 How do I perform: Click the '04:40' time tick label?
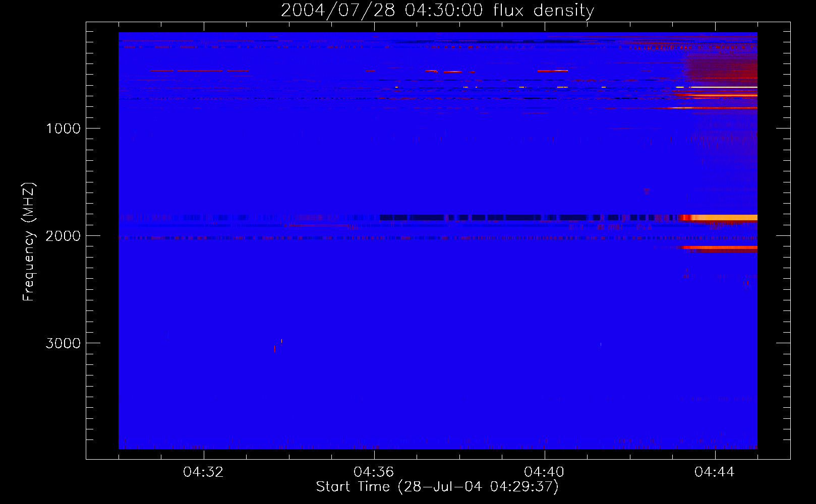click(544, 472)
